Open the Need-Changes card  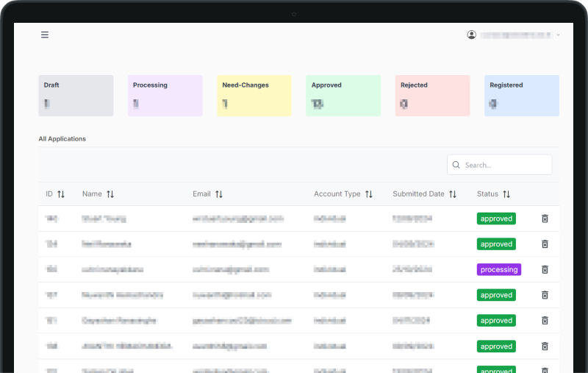point(254,96)
